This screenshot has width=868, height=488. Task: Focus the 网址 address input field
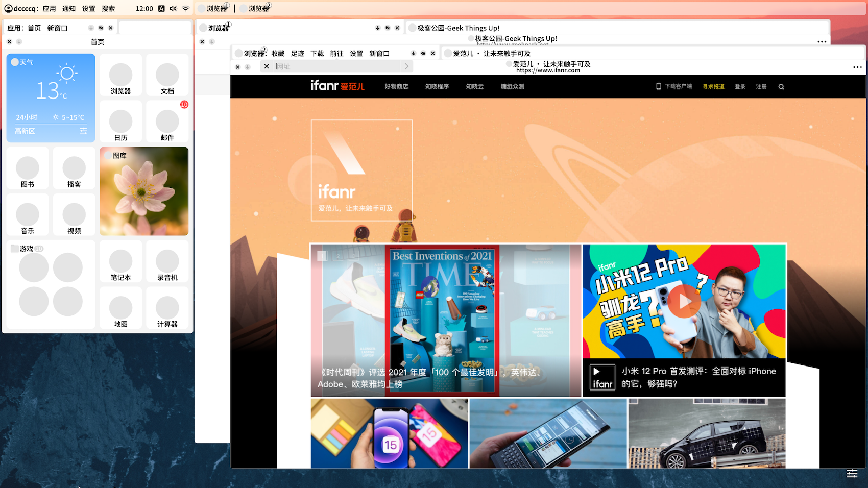(337, 66)
